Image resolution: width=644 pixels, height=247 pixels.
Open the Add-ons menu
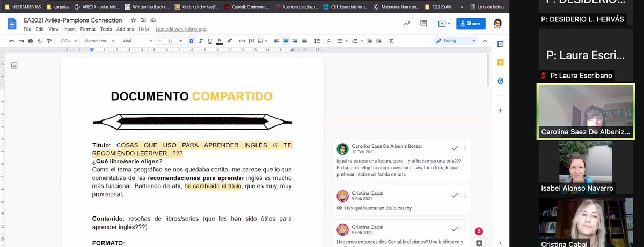(126, 29)
